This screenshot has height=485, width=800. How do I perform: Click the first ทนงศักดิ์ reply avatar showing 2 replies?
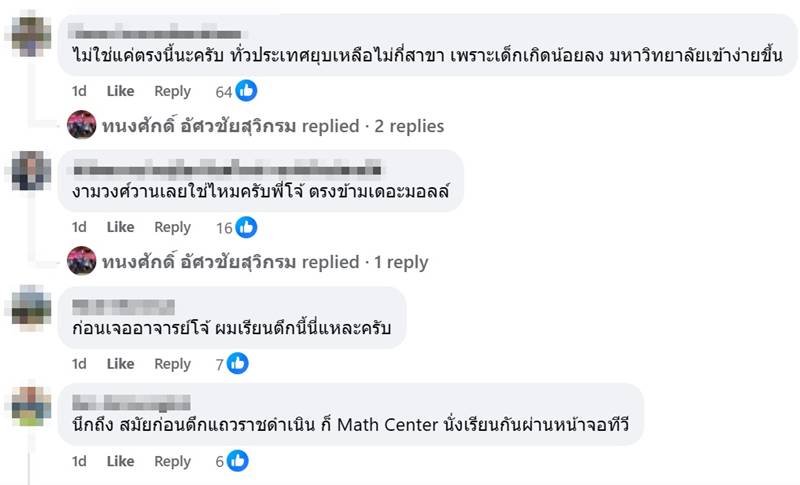point(81,126)
